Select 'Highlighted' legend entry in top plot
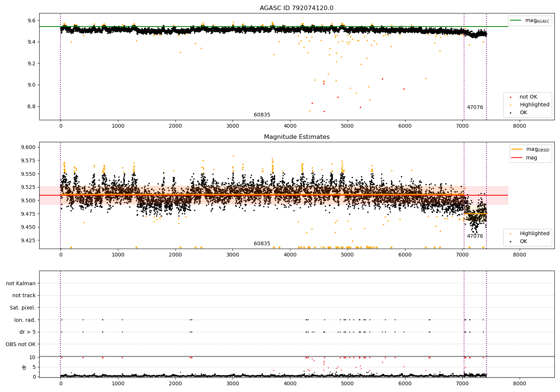 pos(535,105)
